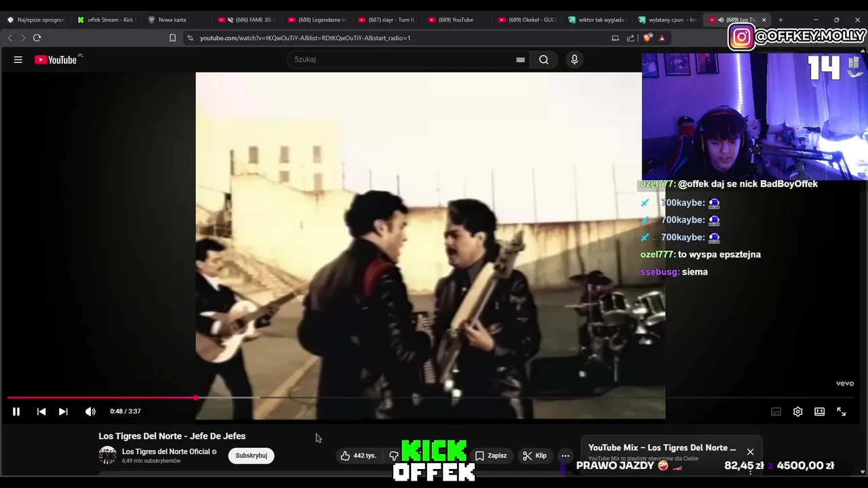Cast media using the screen icon
868x488 pixels.
(616, 38)
